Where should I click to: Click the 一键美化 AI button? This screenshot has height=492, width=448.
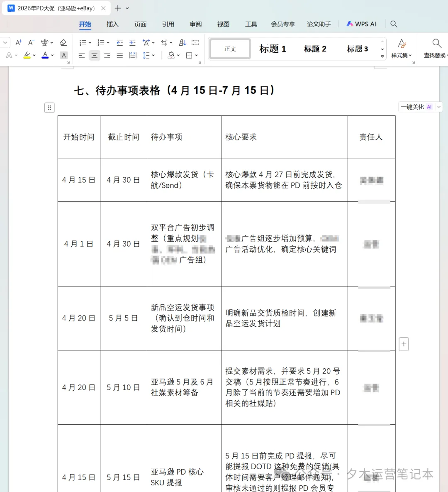tap(416, 107)
